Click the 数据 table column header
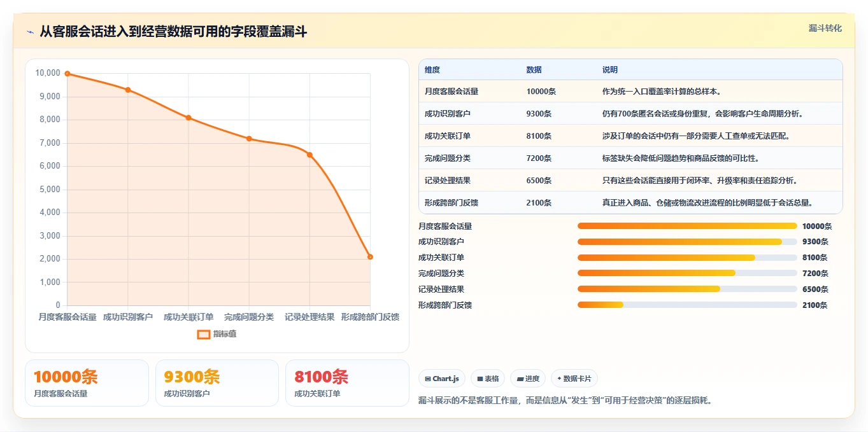868x432 pixels. [x=534, y=70]
